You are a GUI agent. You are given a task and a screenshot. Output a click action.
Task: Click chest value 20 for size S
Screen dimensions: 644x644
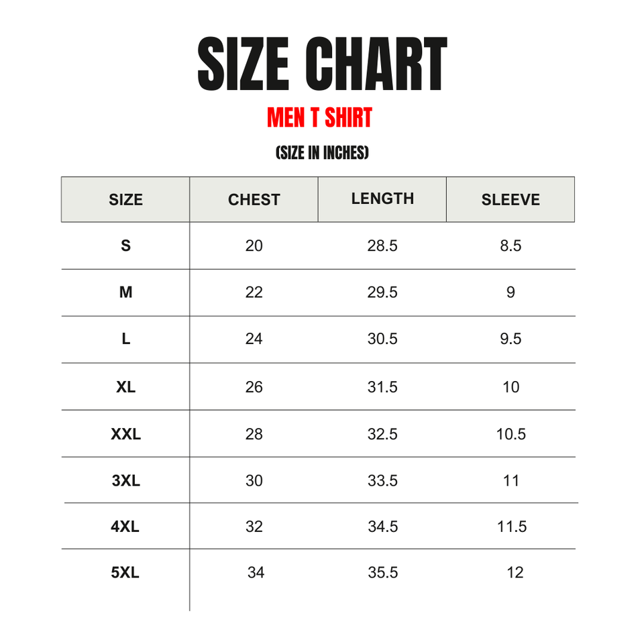tap(254, 246)
